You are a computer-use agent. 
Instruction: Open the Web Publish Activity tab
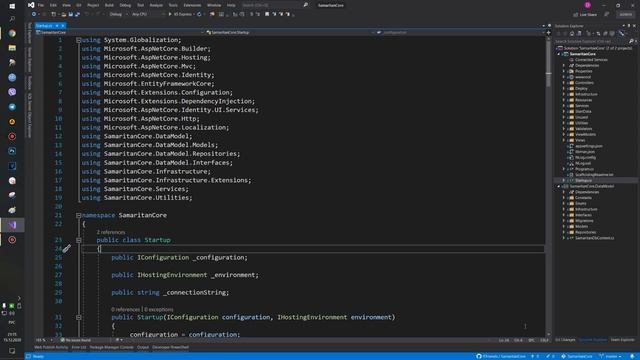pos(51,347)
